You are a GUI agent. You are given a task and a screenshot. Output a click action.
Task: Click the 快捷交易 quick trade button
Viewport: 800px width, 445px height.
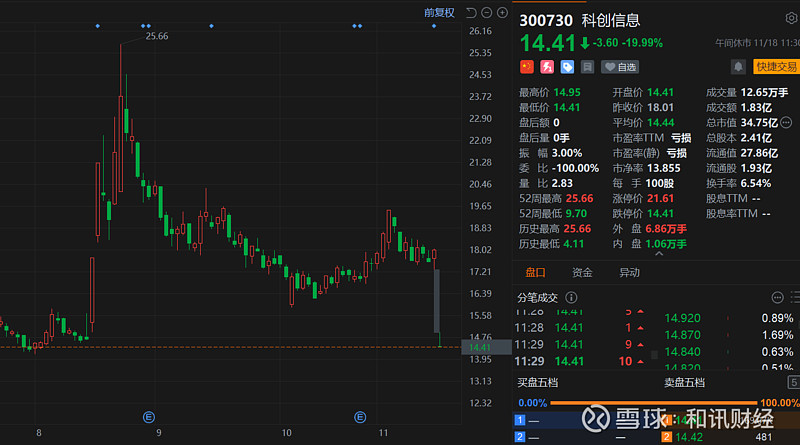tap(776, 67)
